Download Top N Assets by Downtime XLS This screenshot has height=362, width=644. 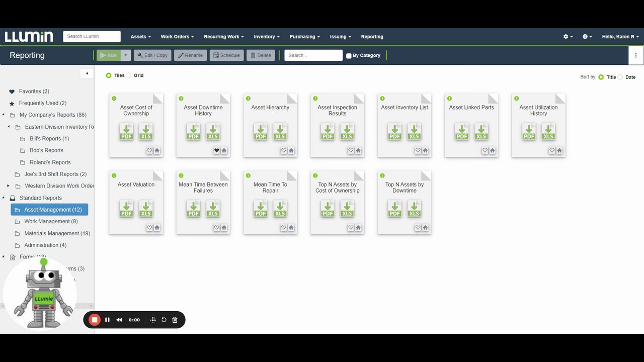(x=414, y=209)
